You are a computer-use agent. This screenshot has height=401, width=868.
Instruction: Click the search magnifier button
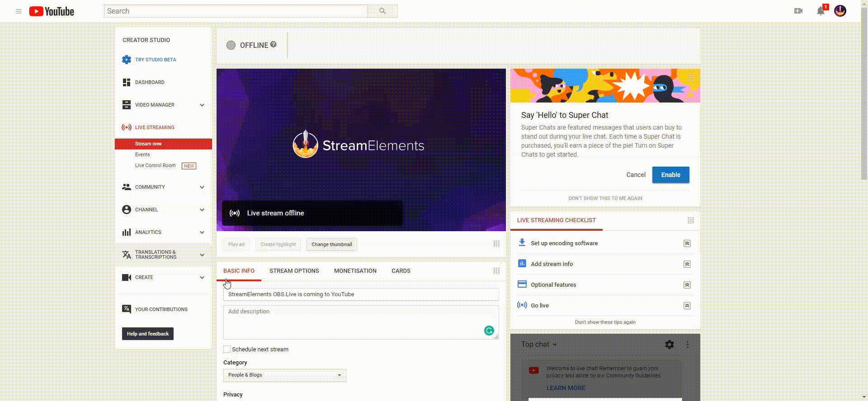pyautogui.click(x=382, y=11)
